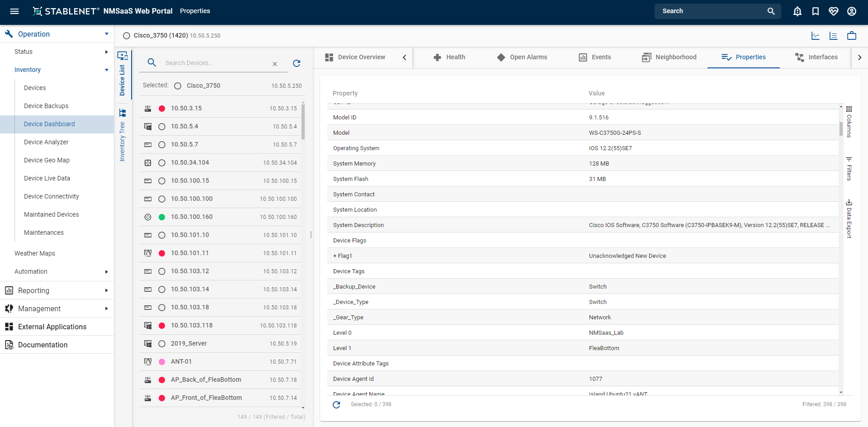Expand the Automation submenu
This screenshot has height=427, width=868.
107,272
